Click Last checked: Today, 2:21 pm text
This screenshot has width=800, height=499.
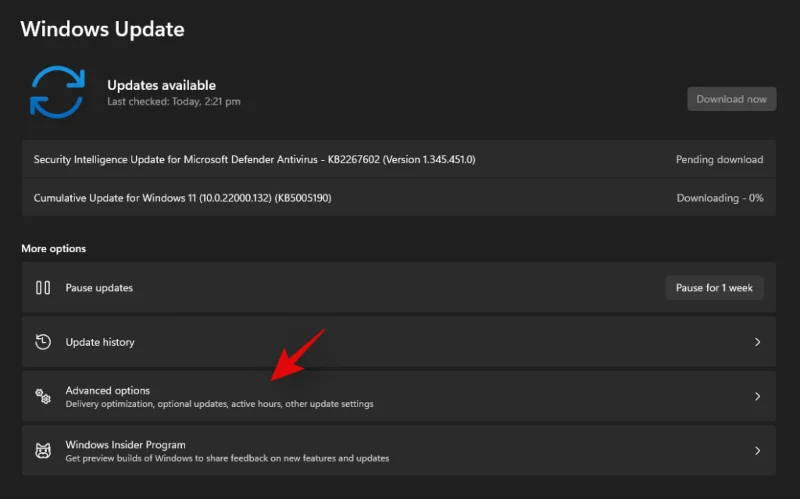173,102
